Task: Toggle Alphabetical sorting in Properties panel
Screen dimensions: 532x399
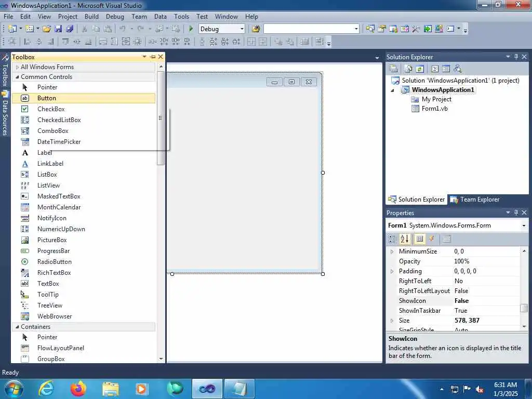Action: tap(404, 239)
